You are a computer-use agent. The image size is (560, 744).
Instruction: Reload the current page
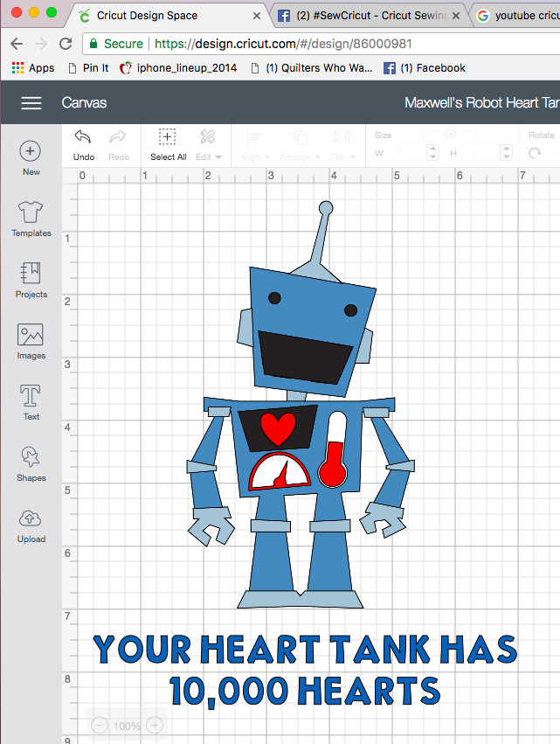coord(66,44)
